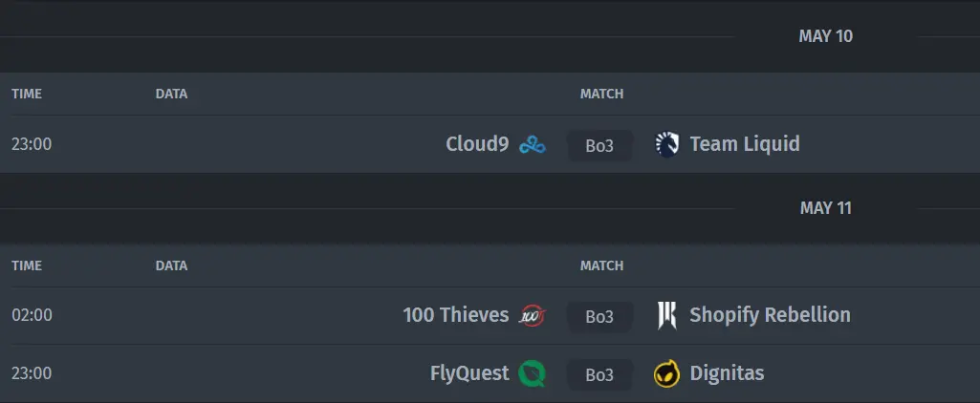Screen dimensions: 980x403
Task: Click the Dignitas yellow owl logo
Action: [x=666, y=373]
